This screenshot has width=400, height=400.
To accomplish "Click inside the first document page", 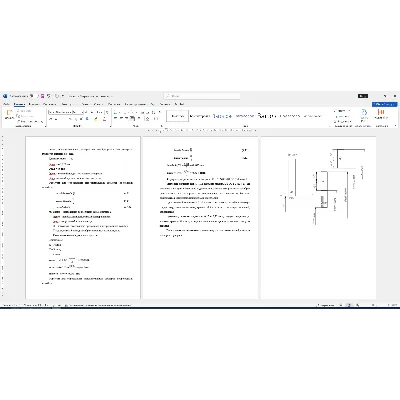I will tap(83, 218).
